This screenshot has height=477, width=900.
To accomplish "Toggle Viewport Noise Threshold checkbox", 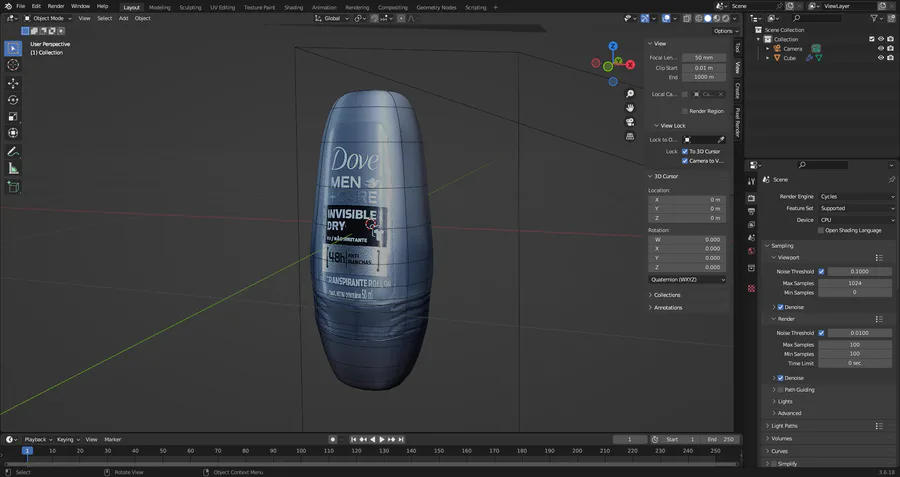I will 821,272.
